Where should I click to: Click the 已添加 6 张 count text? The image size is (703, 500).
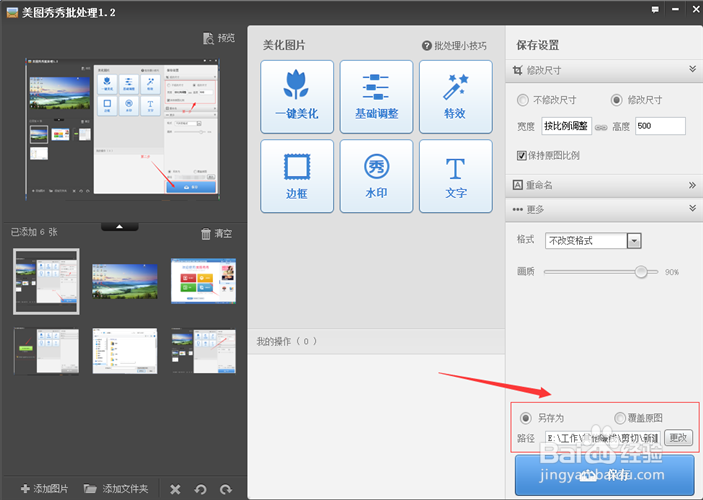point(34,232)
